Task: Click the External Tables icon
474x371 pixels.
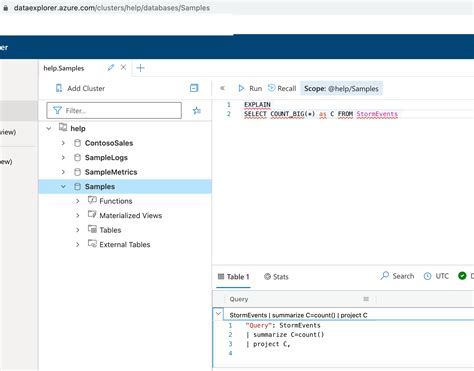Action: [x=92, y=243]
